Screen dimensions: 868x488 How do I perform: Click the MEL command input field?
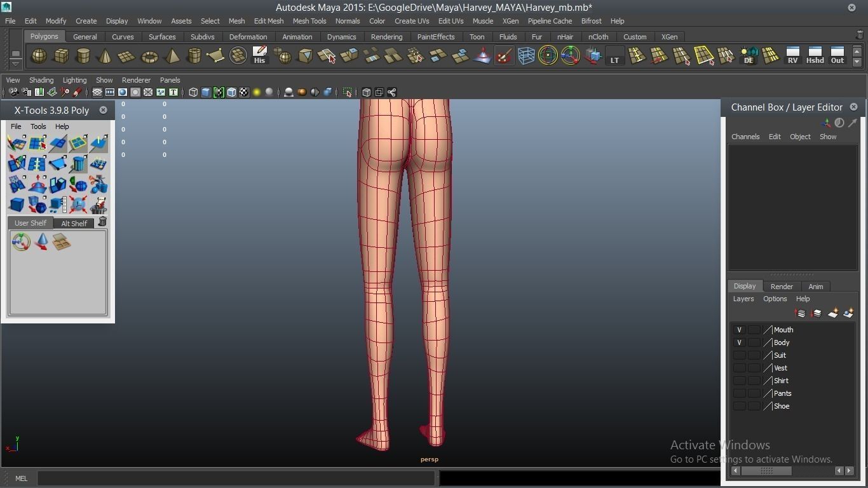(x=236, y=478)
